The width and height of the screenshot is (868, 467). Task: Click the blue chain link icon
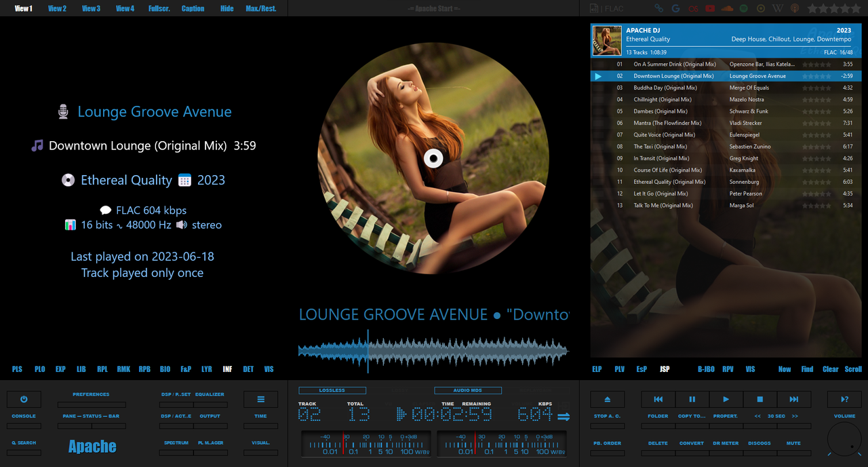tap(658, 8)
